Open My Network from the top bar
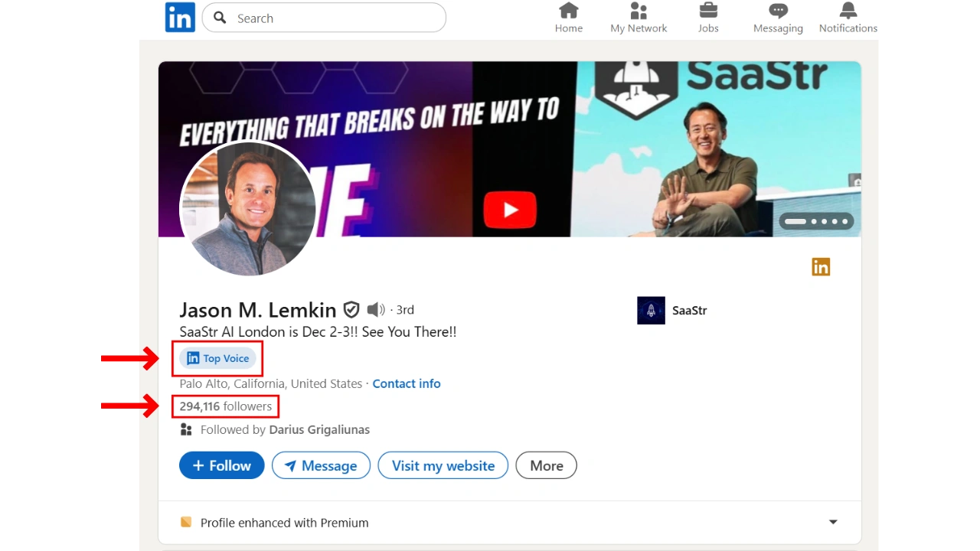This screenshot has height=551, width=980. click(639, 18)
